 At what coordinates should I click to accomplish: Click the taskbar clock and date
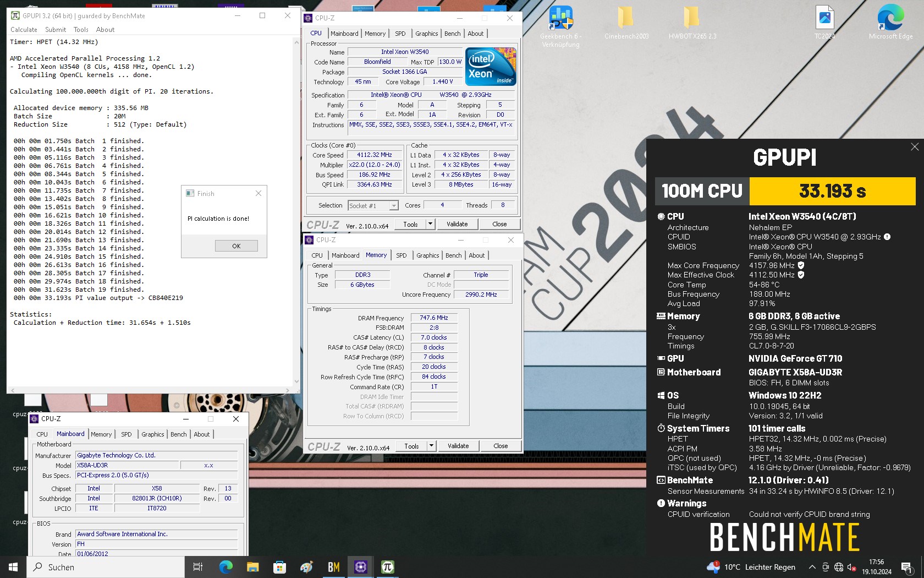click(877, 567)
